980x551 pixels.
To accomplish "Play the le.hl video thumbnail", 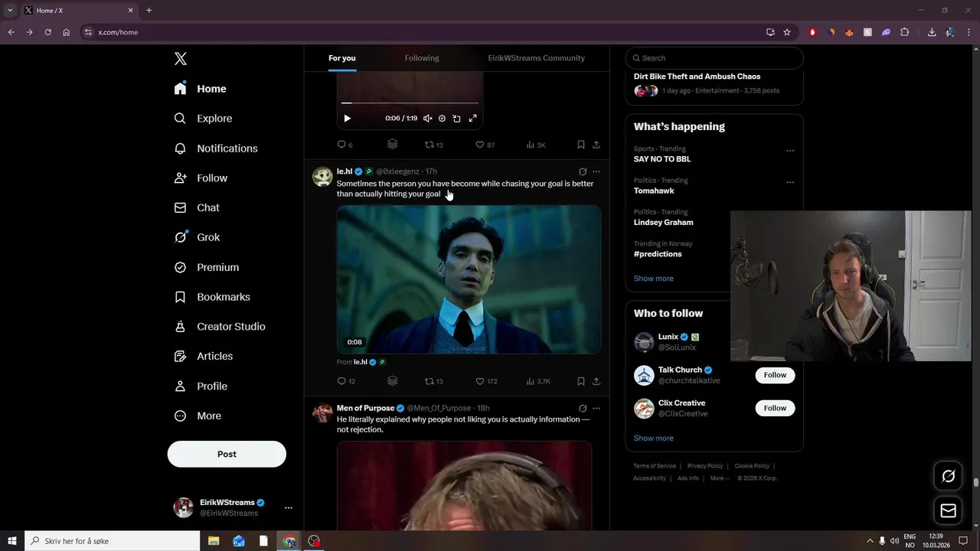I will tap(469, 279).
